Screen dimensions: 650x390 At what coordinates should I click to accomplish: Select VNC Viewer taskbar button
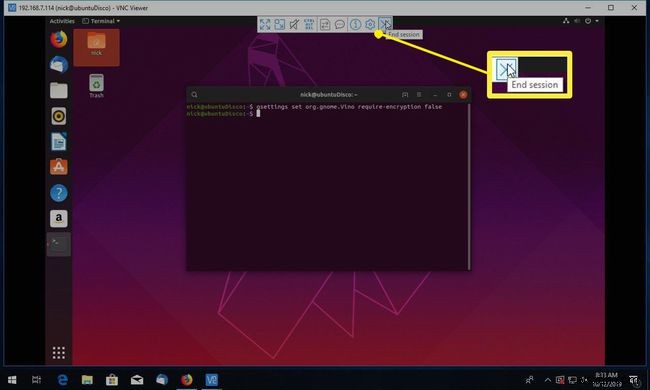point(211,380)
